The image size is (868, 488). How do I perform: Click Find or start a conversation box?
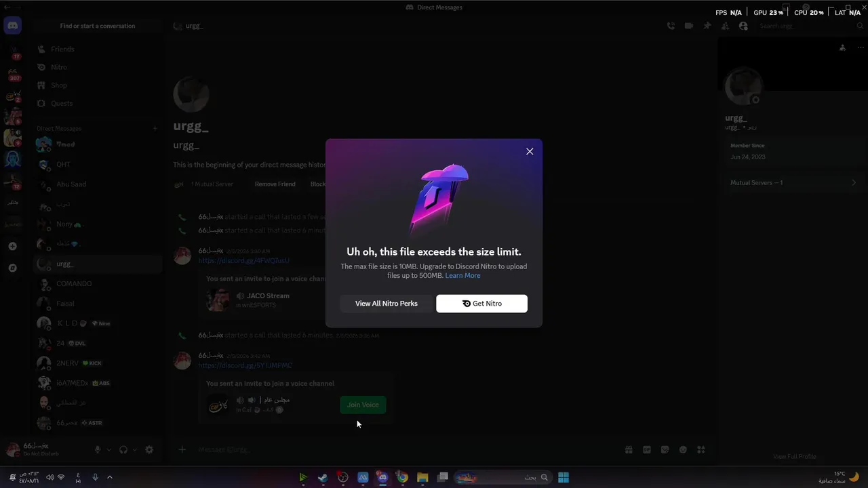point(98,26)
